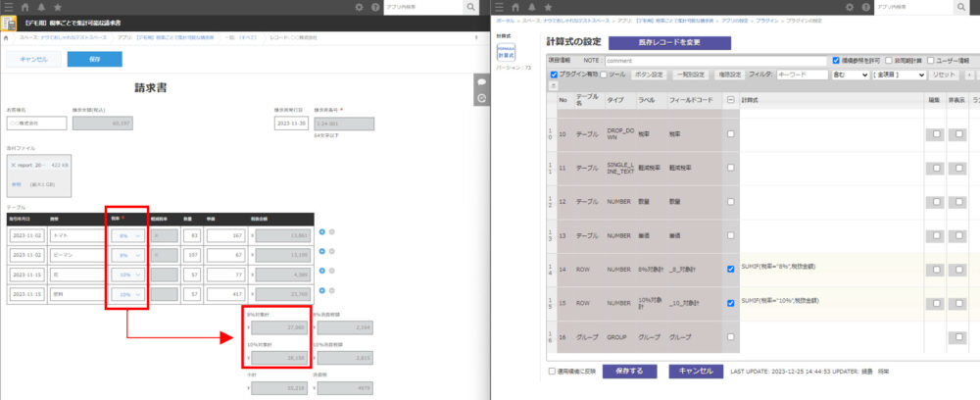Image resolution: width=980 pixels, height=400 pixels.
Task: Expand the 含む filter condition dropdown
Action: (x=849, y=75)
